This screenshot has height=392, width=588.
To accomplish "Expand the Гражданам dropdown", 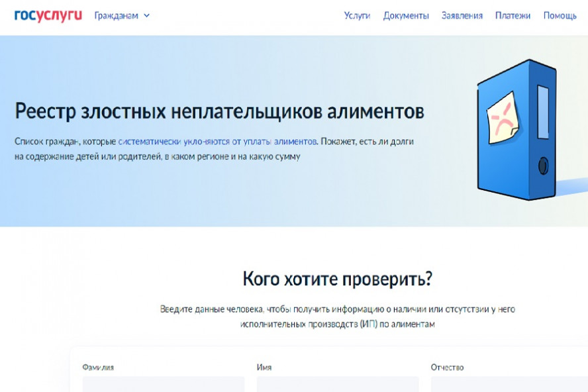I will [x=122, y=16].
